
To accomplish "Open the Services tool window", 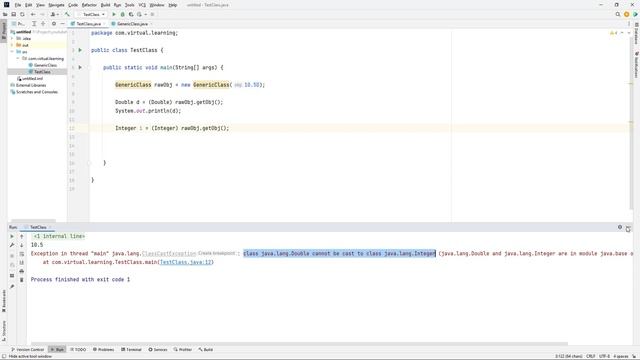I will (158, 350).
